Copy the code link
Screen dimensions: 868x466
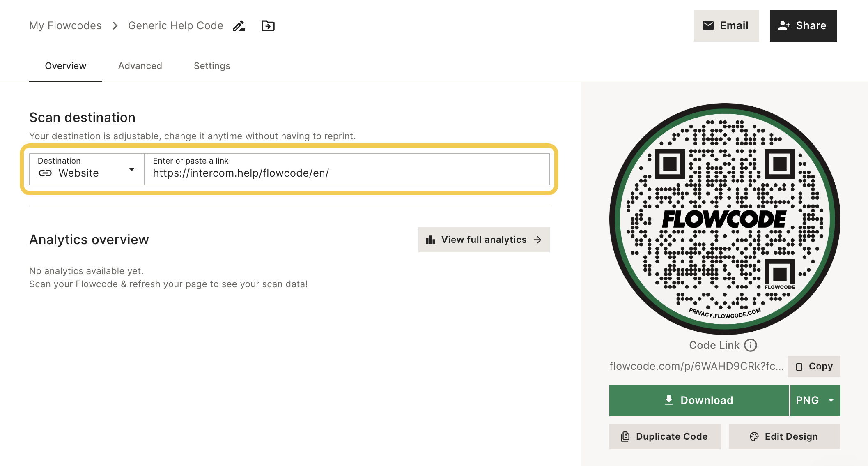tap(814, 366)
